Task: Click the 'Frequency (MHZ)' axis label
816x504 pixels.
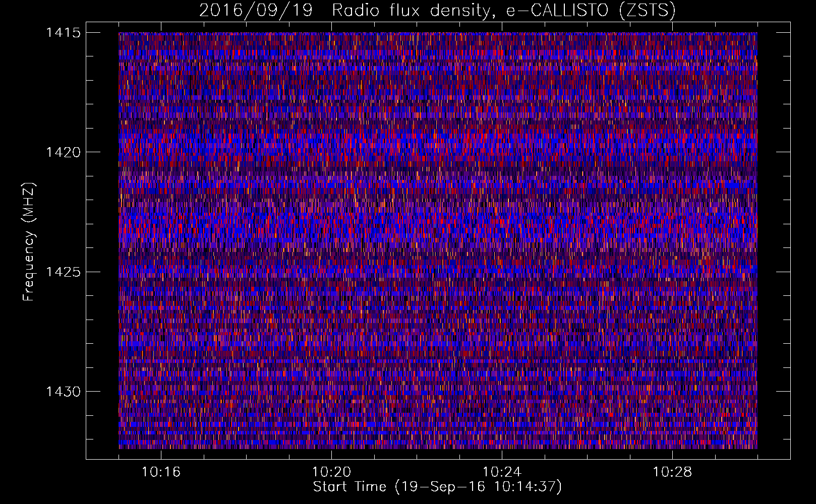Action: point(29,241)
